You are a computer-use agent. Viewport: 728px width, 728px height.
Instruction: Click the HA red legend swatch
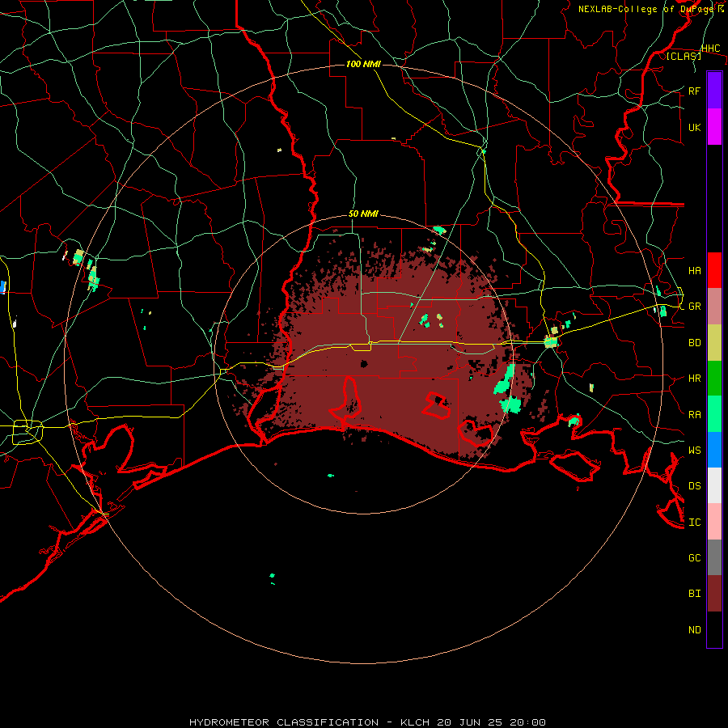tap(714, 270)
